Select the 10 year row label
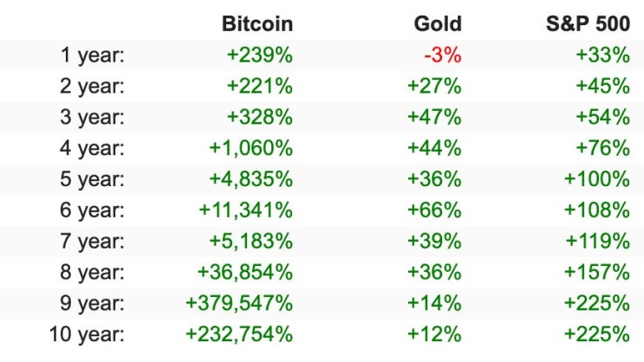Screen dimensions: 644x362 click(x=87, y=334)
